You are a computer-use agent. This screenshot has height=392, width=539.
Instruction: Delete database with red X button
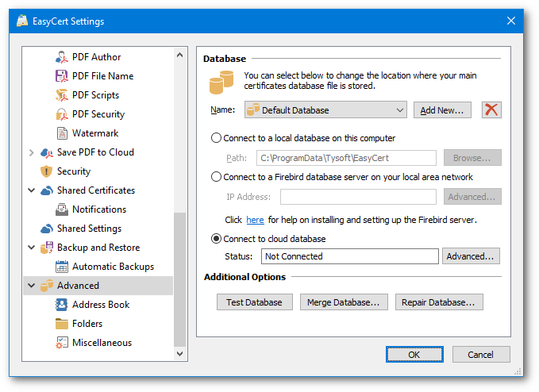491,110
